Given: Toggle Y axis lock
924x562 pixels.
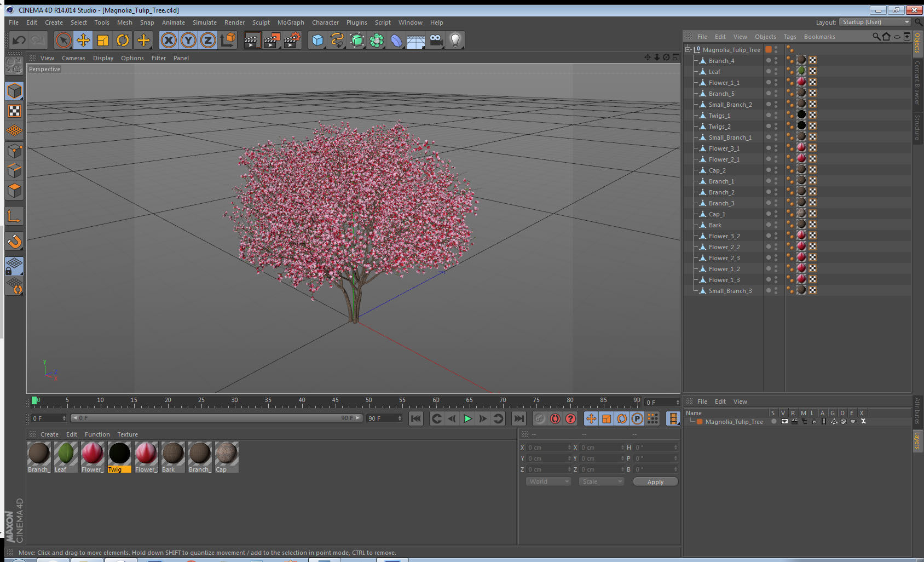Looking at the screenshot, I should [x=188, y=40].
